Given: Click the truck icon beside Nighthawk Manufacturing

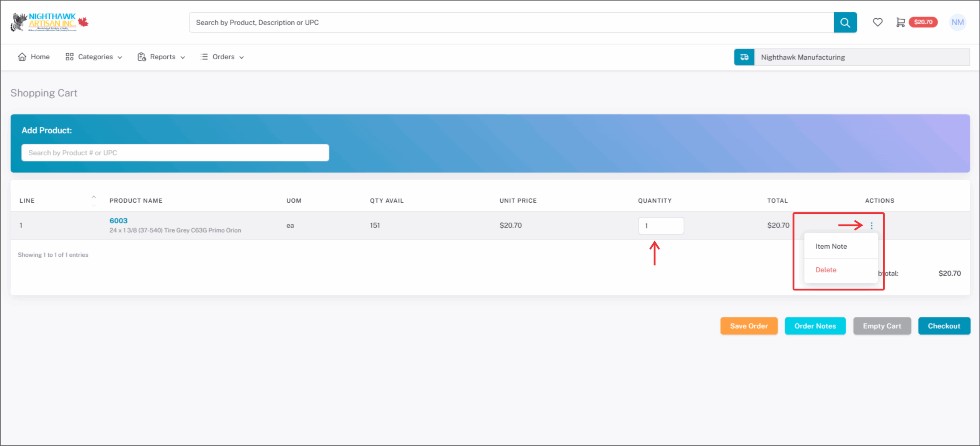Looking at the screenshot, I should click(744, 57).
